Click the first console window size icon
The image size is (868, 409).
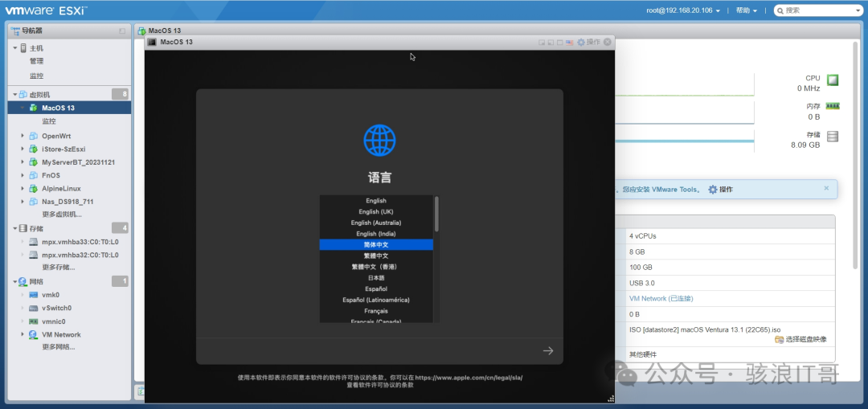(542, 42)
